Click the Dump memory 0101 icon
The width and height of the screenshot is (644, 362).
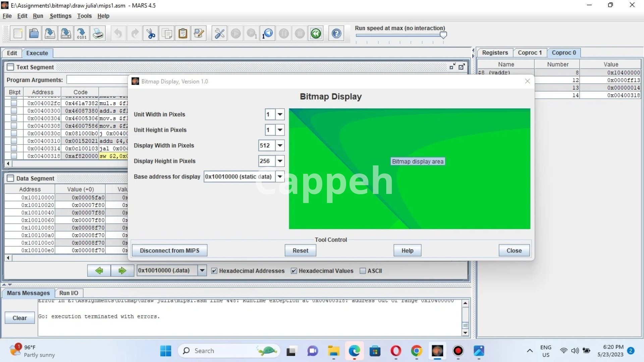[x=82, y=34]
